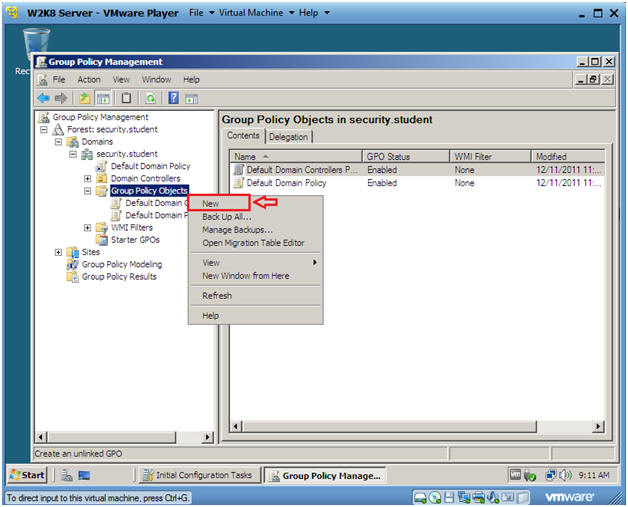Choose Open Migration Table Editor
628x507 pixels.
[x=256, y=243]
